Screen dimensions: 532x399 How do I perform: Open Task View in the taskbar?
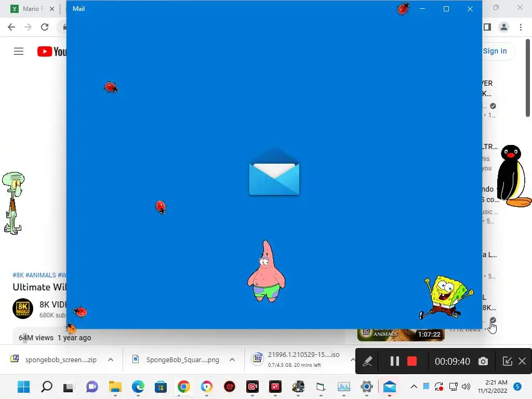click(68, 387)
